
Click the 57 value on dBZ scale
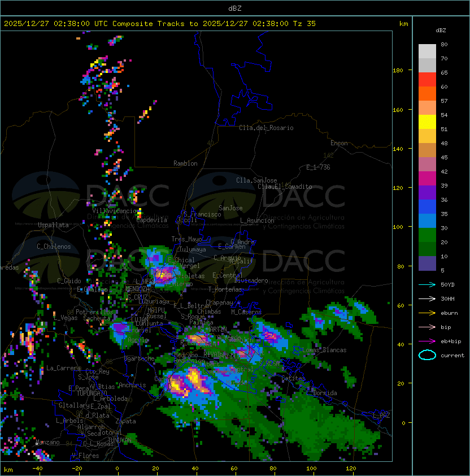pyautogui.click(x=444, y=101)
